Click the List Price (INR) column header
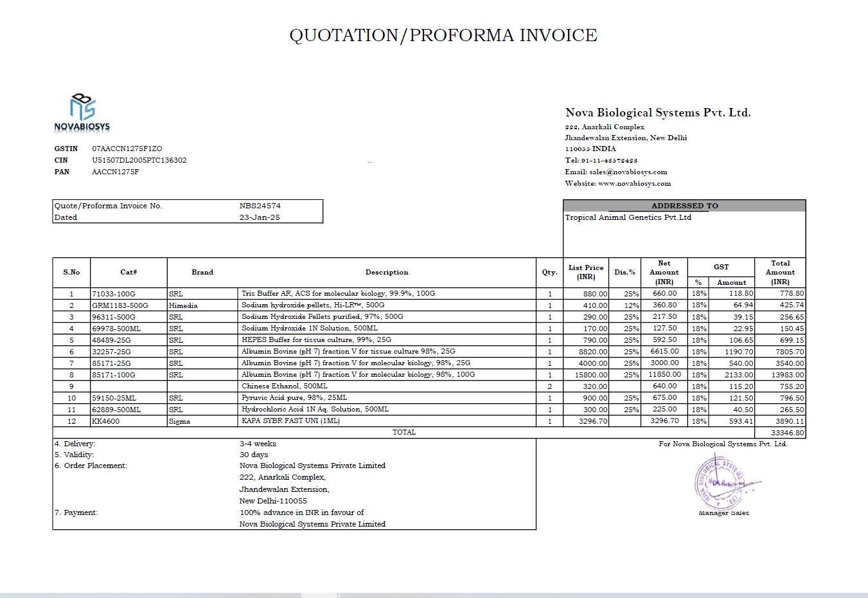Image resolution: width=868 pixels, height=598 pixels. click(x=586, y=272)
